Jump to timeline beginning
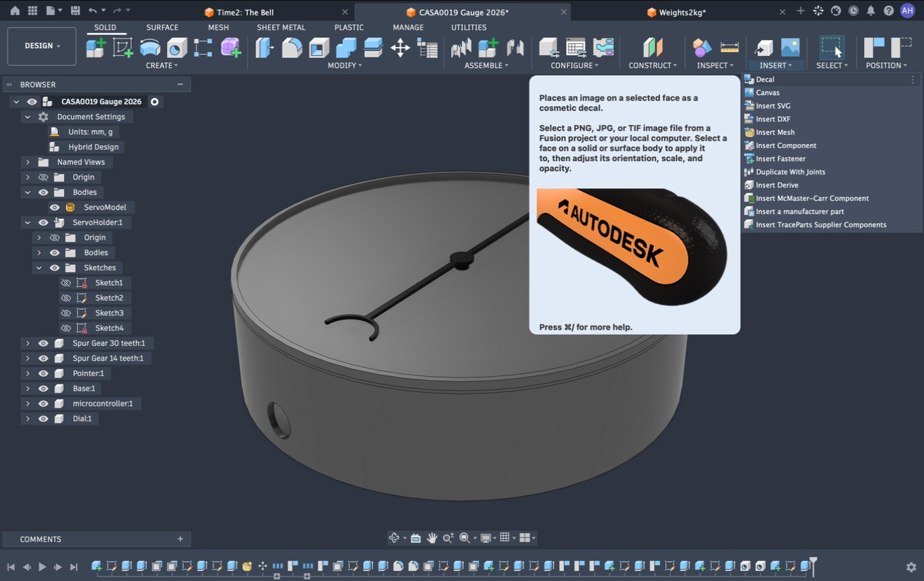Screen dimensions: 924x581 coord(10,567)
